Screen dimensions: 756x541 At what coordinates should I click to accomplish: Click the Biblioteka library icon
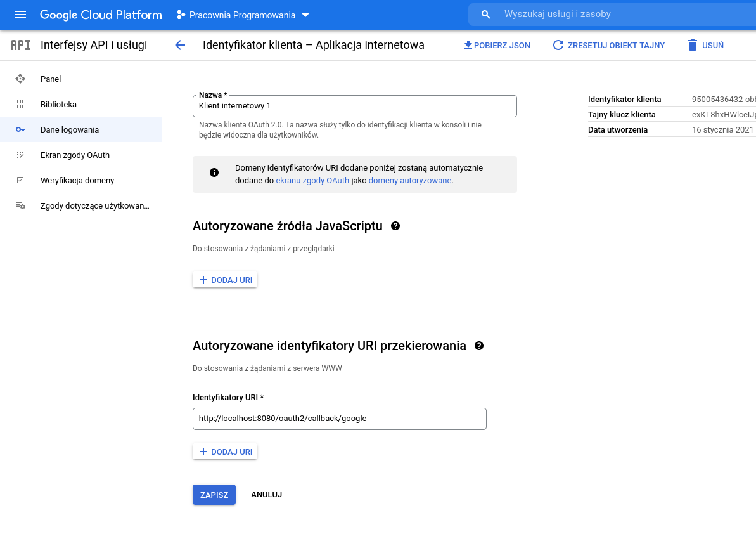pyautogui.click(x=20, y=104)
